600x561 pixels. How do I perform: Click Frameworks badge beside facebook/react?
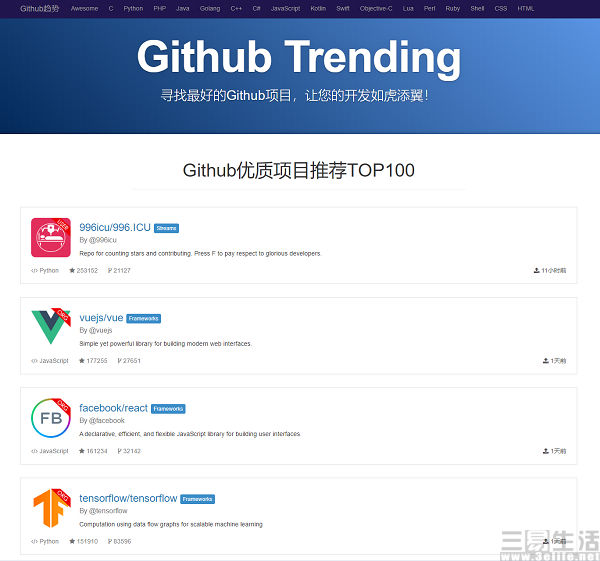(x=168, y=409)
